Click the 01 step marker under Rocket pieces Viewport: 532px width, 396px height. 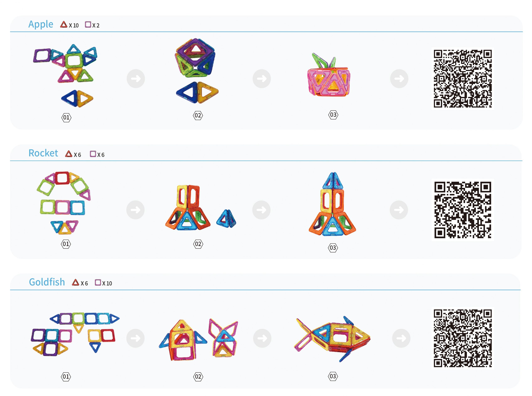coord(66,244)
